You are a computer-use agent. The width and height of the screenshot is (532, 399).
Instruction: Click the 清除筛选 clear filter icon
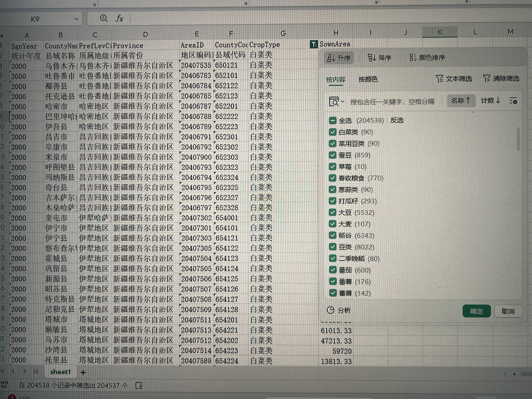point(486,79)
